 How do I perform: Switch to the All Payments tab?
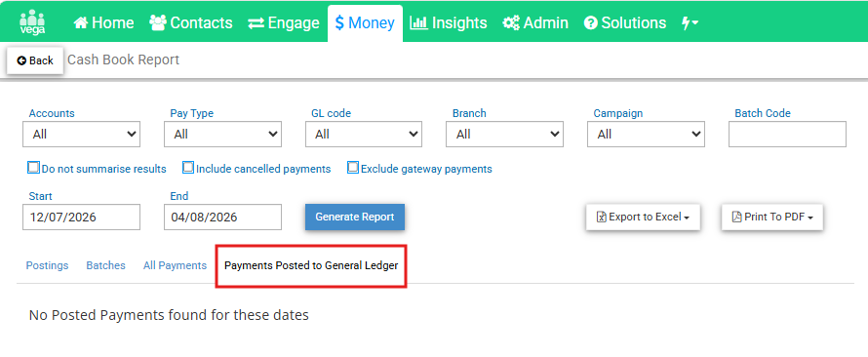pyautogui.click(x=175, y=265)
